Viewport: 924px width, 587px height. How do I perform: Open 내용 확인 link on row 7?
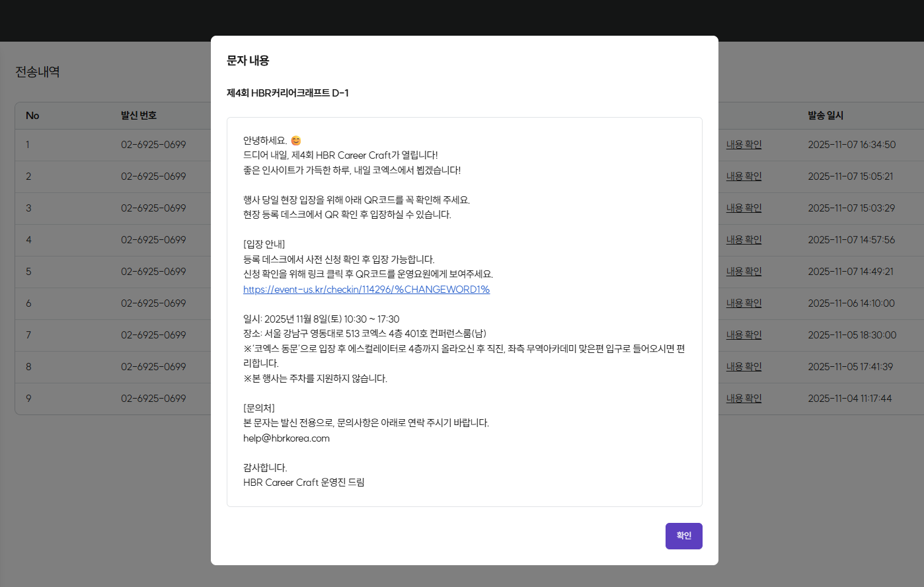coord(744,335)
